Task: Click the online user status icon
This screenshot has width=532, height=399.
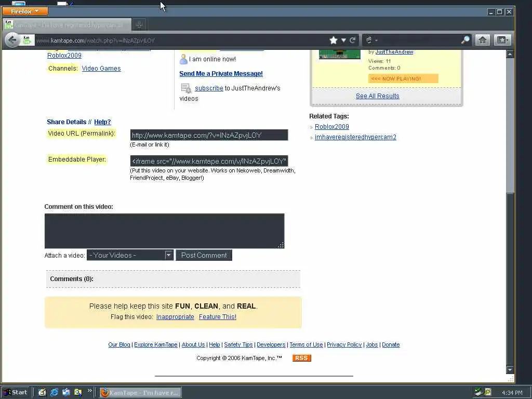Action: (183, 59)
